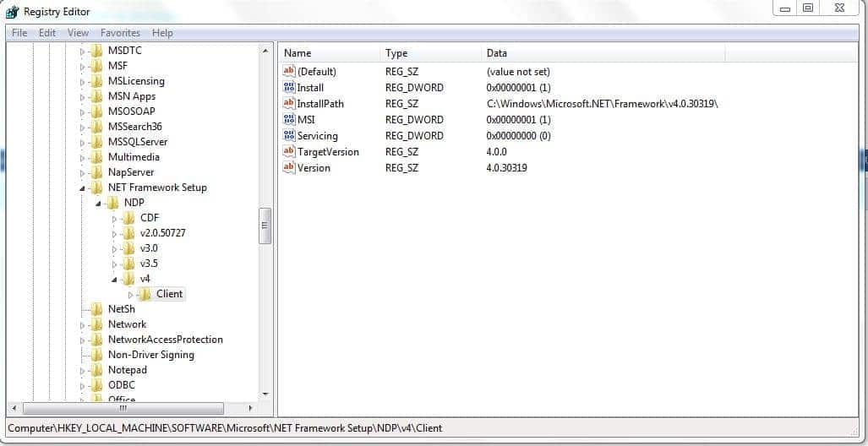This screenshot has height=446, width=868.
Task: Click the status bar registry path
Action: pos(226,427)
